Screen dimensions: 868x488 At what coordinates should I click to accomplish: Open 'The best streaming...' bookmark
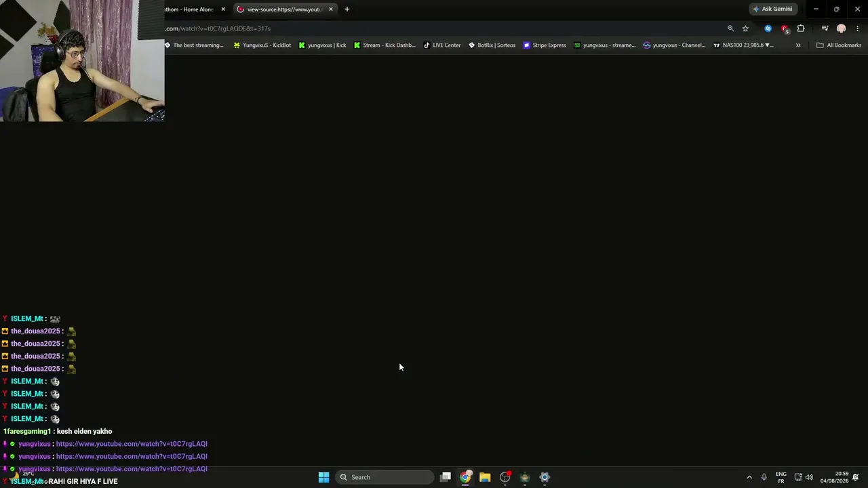click(195, 45)
